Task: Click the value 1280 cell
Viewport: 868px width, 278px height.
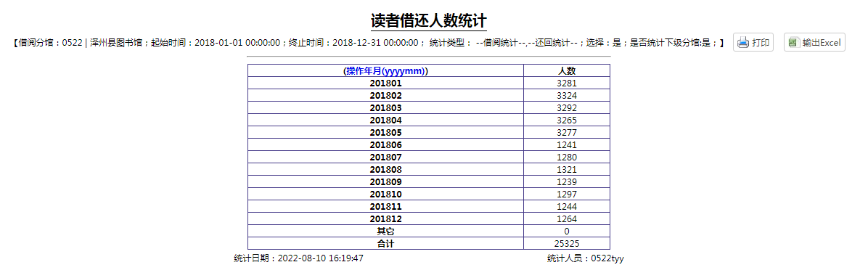Action: point(567,158)
